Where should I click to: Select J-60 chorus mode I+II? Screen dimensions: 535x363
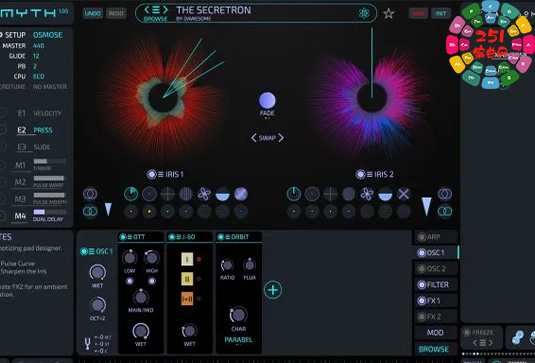[x=187, y=299]
